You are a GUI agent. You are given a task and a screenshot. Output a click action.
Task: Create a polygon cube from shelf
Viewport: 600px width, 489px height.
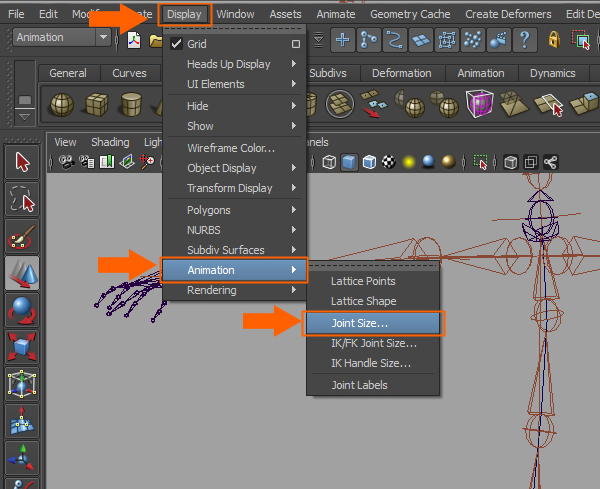pos(96,104)
